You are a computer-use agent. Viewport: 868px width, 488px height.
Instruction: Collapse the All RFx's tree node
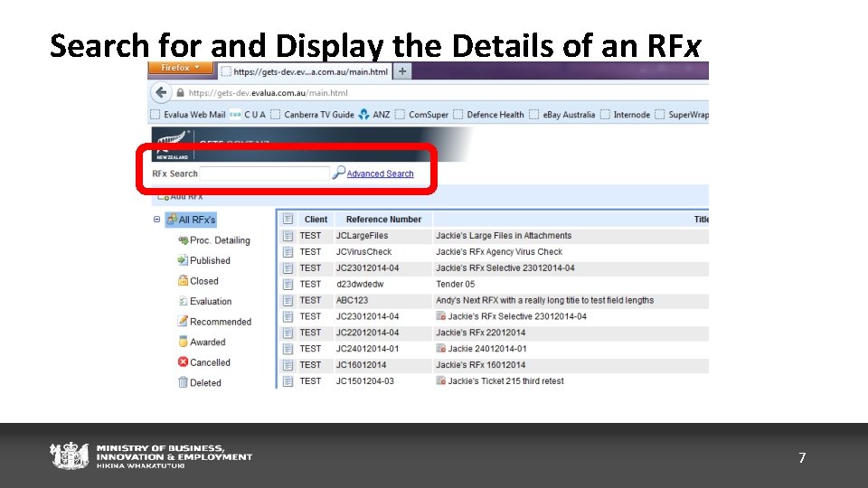(156, 219)
